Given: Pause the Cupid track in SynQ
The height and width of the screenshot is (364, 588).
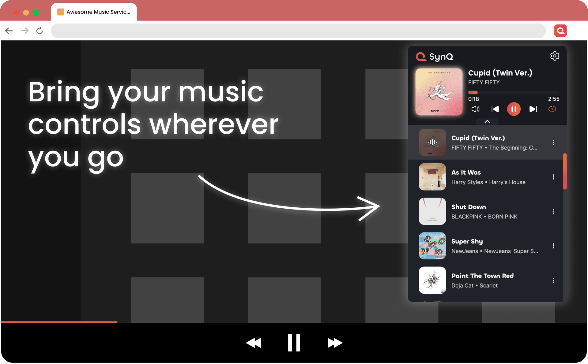Looking at the screenshot, I should coord(514,109).
